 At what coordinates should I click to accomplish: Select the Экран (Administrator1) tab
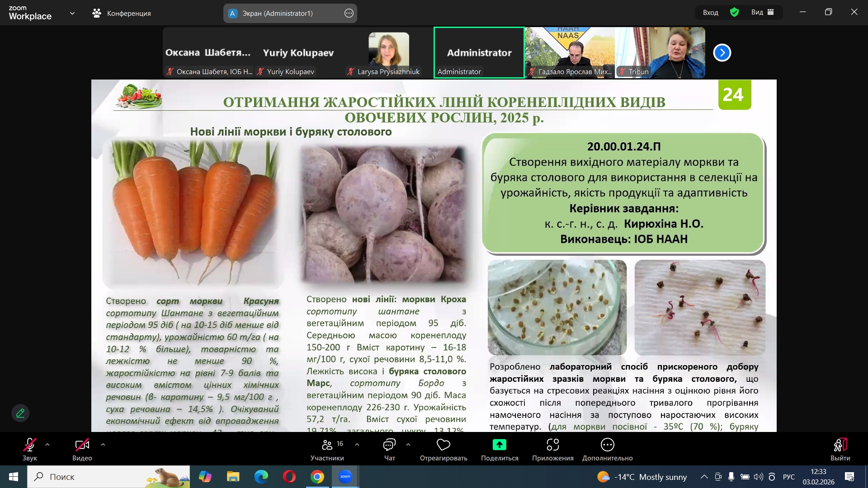point(277,14)
